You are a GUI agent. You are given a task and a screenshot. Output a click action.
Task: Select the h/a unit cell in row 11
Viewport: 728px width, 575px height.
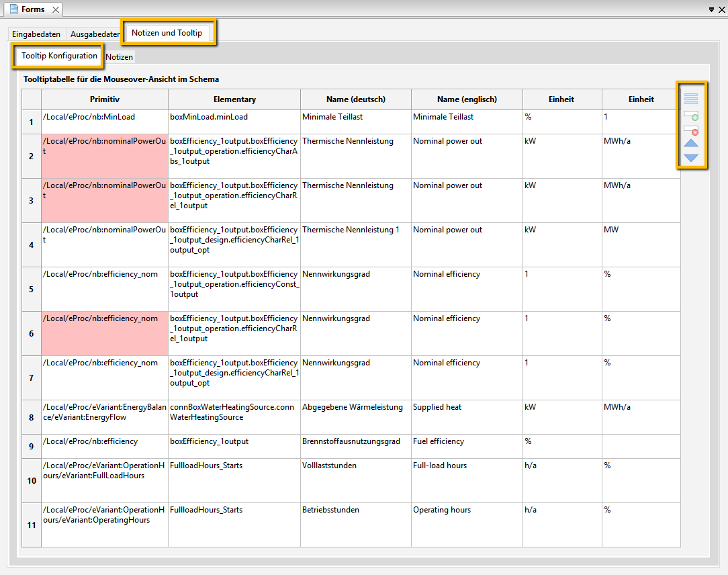[562, 525]
